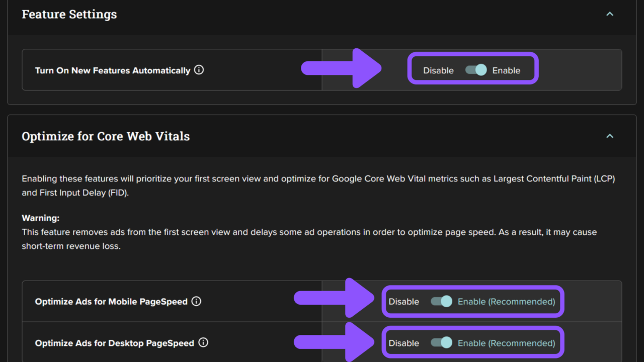Toggle the Optimize Ads for Mobile PageSpeed switch
644x362 pixels.
(441, 301)
